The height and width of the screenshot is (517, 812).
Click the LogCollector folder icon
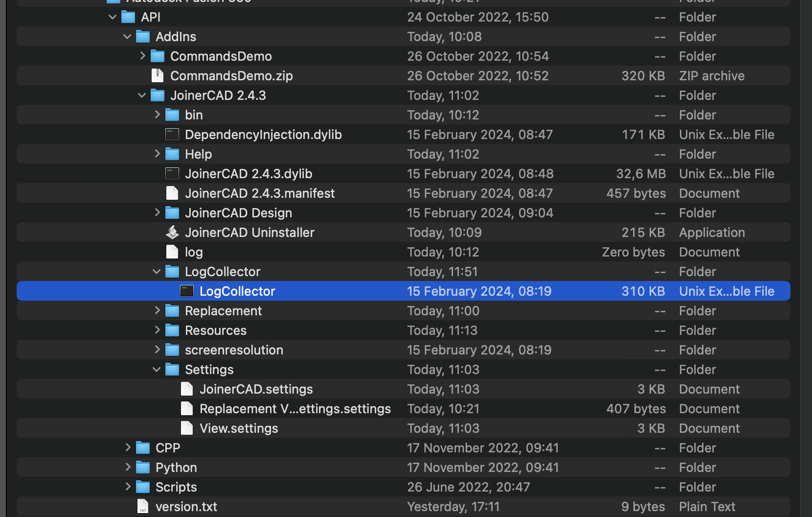click(172, 272)
